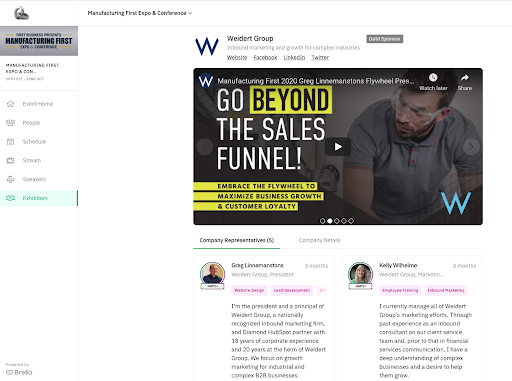Click Greg Linnemanstons profile photo
Screen dimensions: 512x381
click(213, 274)
